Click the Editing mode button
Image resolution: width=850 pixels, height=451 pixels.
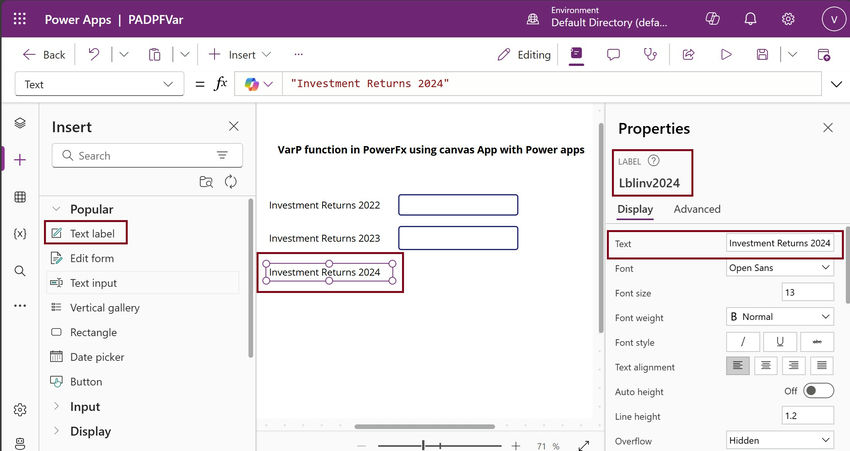524,54
